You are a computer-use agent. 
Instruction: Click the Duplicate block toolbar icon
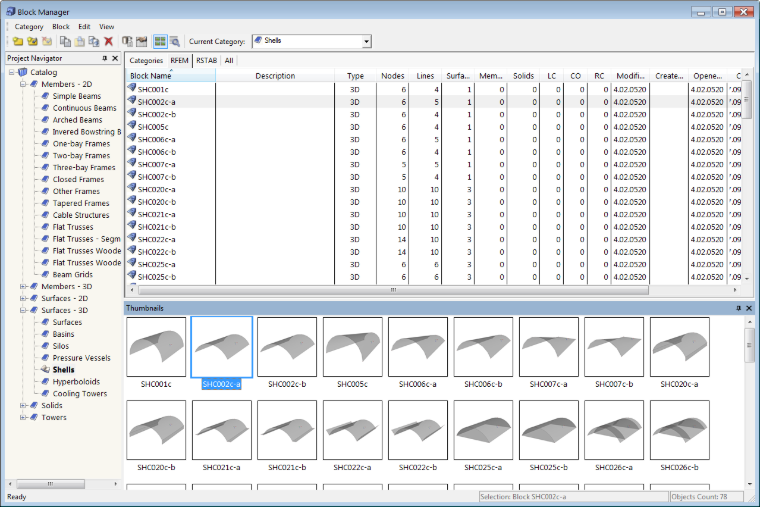(x=94, y=42)
